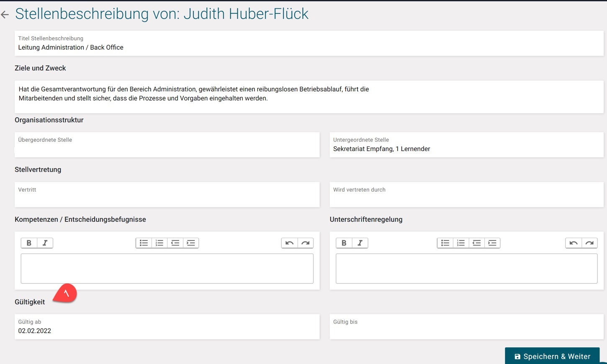The image size is (607, 364).
Task: Select the Wird vertreten durch field
Action: tap(466, 198)
